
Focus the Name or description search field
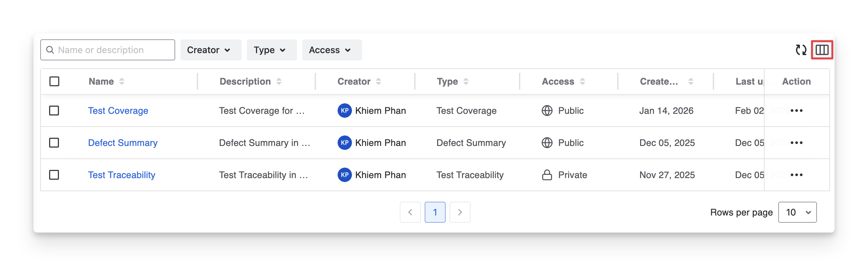pos(111,50)
